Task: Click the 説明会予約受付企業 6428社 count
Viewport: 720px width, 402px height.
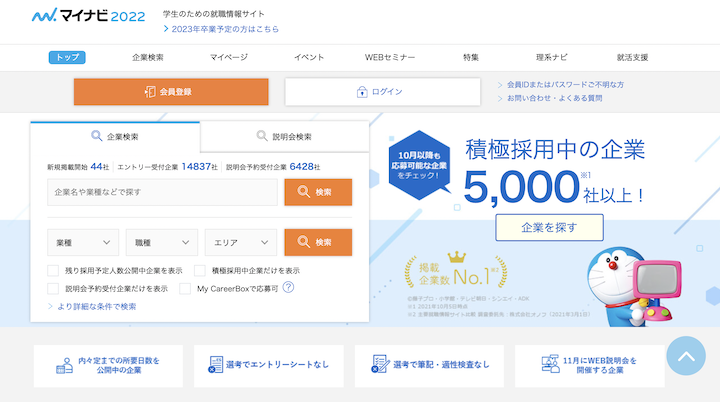Action: (x=273, y=167)
